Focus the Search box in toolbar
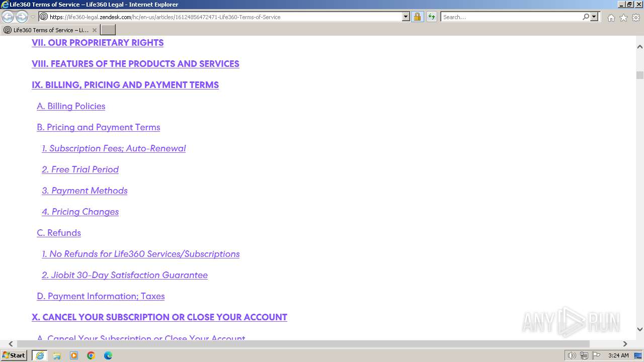This screenshot has width=644, height=362. (512, 17)
